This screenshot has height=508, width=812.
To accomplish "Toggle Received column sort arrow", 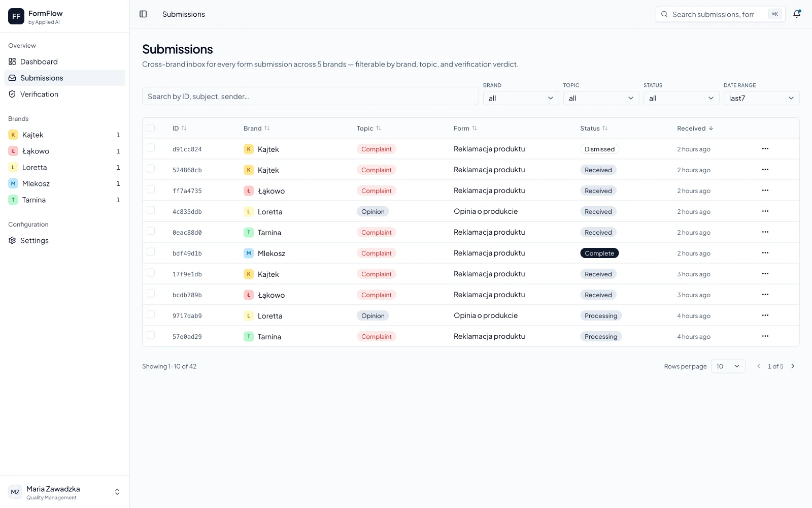I will [711, 129].
